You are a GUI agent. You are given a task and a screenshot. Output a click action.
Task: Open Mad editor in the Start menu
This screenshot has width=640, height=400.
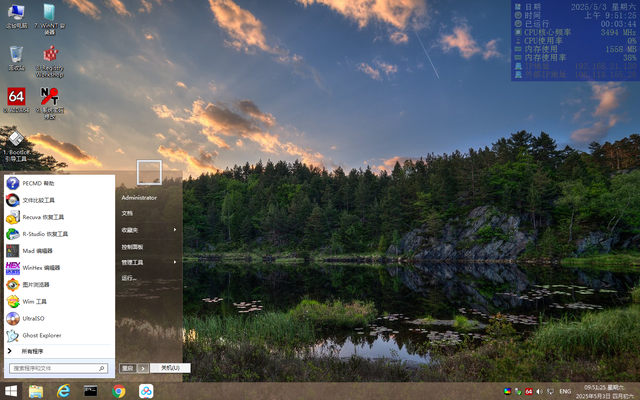pyautogui.click(x=59, y=251)
